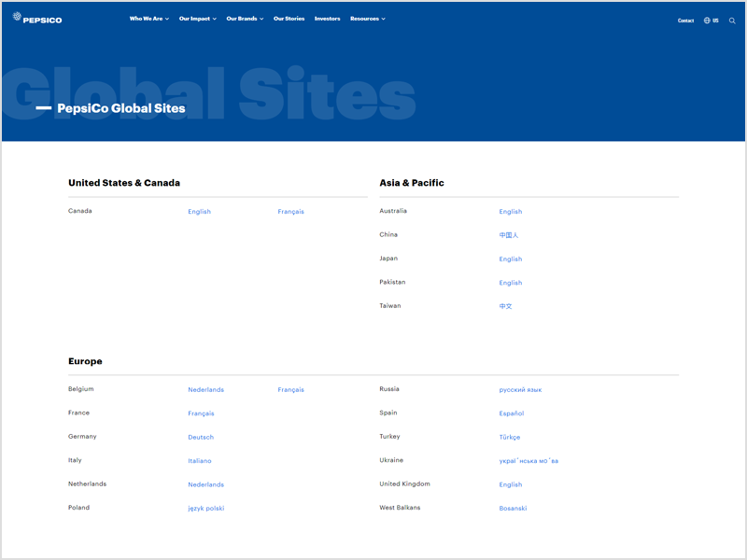Viewport: 747px width, 560px height.
Task: Expand the Resources menu
Action: [368, 19]
